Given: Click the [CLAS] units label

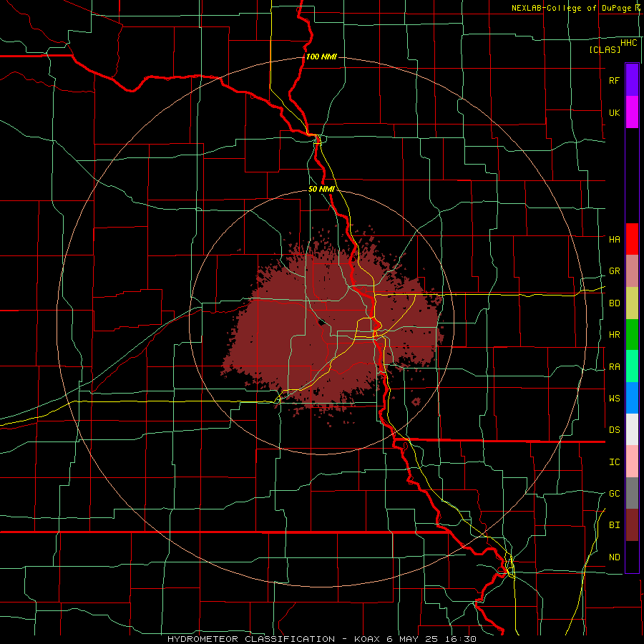Looking at the screenshot, I should coord(605,49).
